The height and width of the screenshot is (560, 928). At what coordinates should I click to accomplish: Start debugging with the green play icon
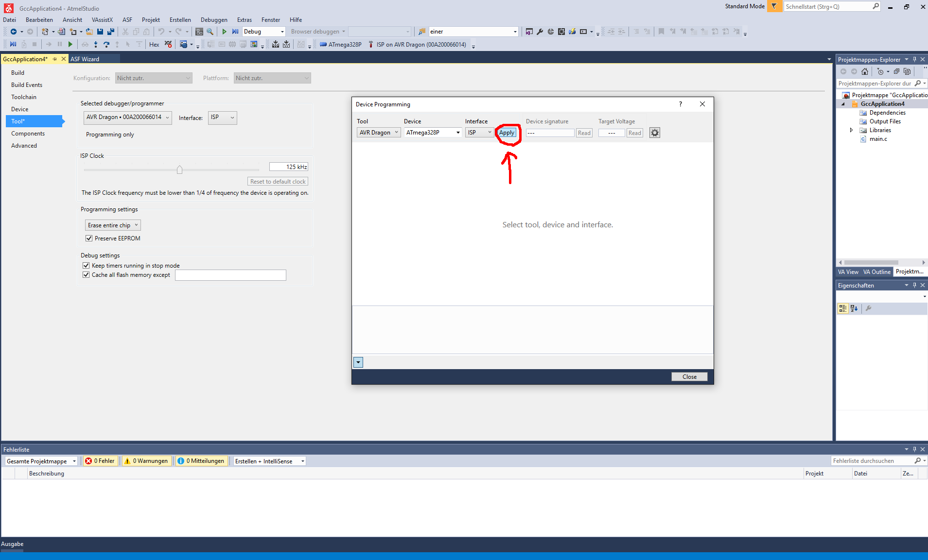coord(224,32)
